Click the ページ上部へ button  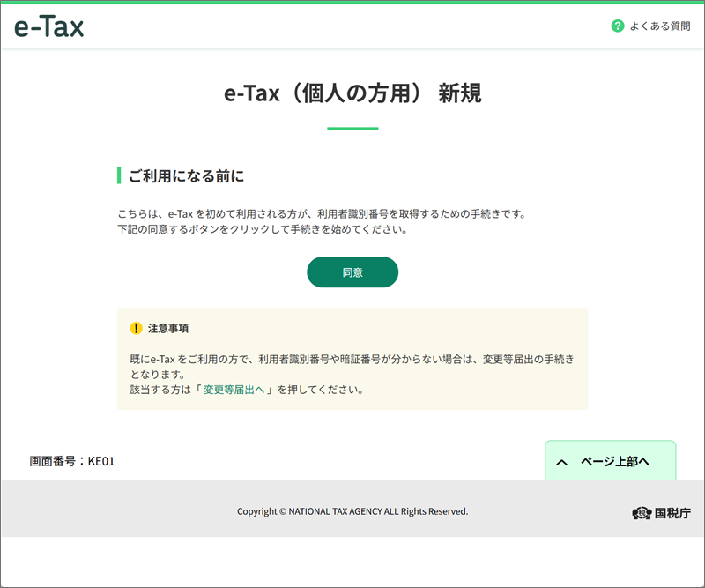[610, 461]
